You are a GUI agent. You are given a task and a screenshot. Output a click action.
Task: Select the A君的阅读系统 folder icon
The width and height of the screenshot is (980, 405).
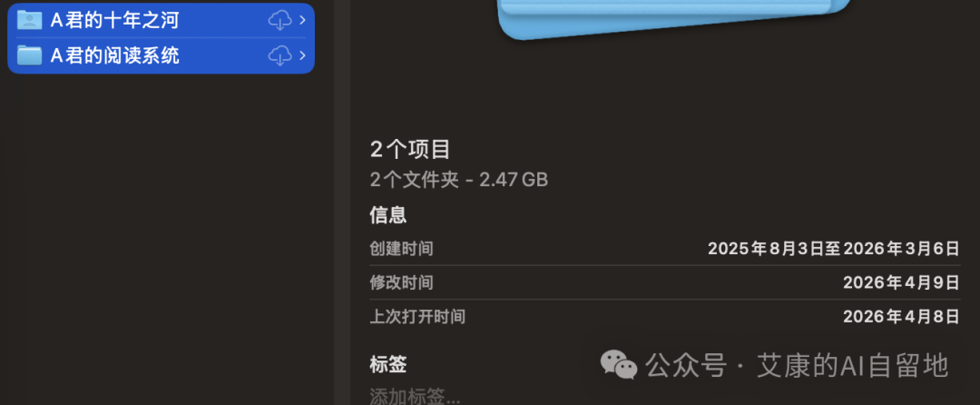point(29,55)
